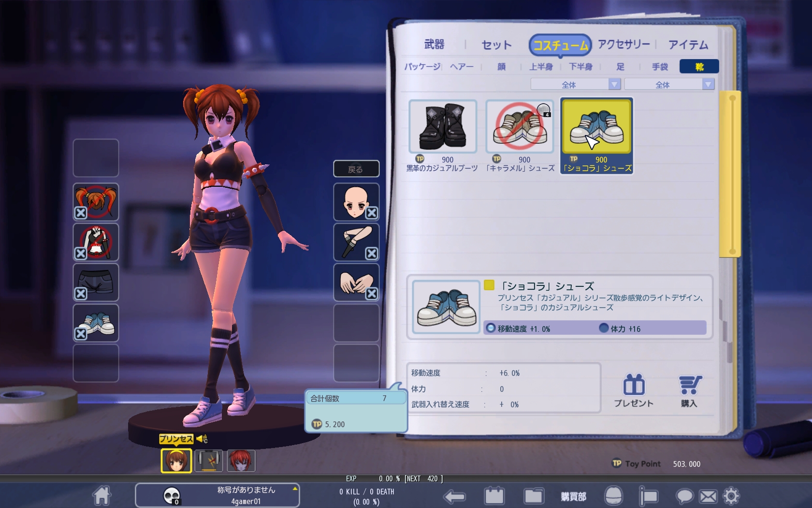Open the chat speech bubble icon

pos(684,496)
